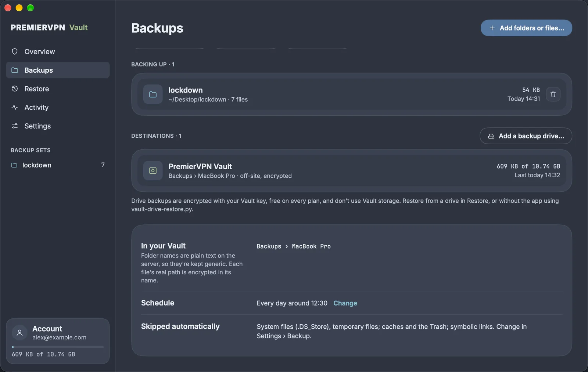
Task: Click the PremierVPN Vault destination icon
Action: click(153, 170)
